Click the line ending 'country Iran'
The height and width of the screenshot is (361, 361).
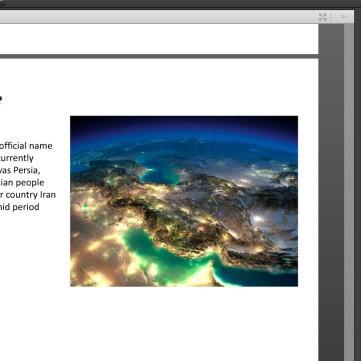(x=28, y=194)
